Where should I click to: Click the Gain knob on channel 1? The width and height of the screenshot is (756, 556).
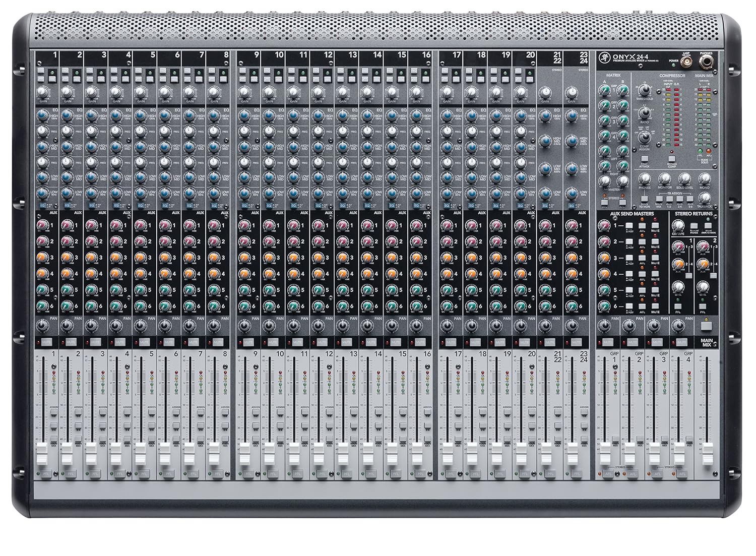[x=43, y=92]
